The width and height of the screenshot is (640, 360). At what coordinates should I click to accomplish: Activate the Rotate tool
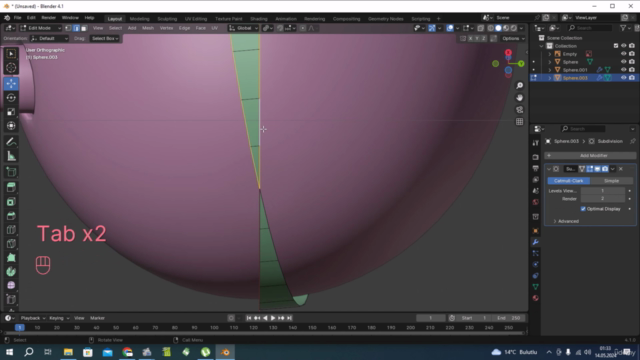(x=11, y=98)
